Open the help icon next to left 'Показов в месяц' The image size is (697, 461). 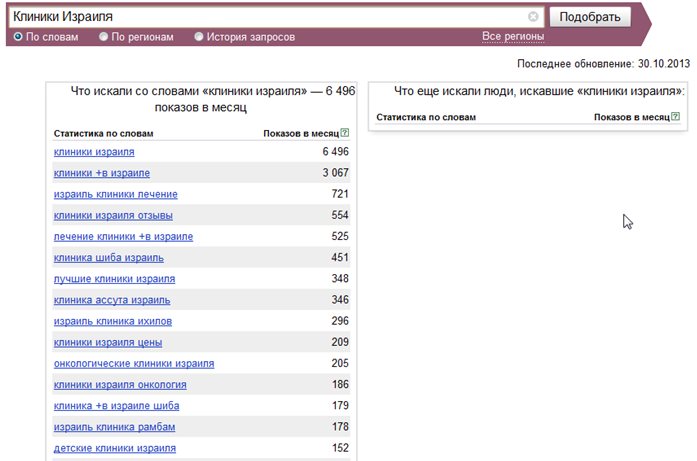344,132
